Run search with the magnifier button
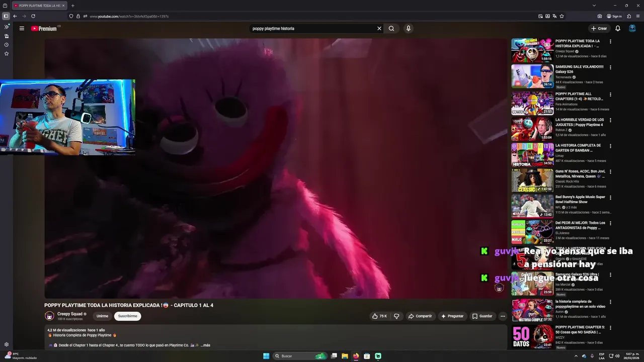The image size is (644, 362). click(x=391, y=29)
